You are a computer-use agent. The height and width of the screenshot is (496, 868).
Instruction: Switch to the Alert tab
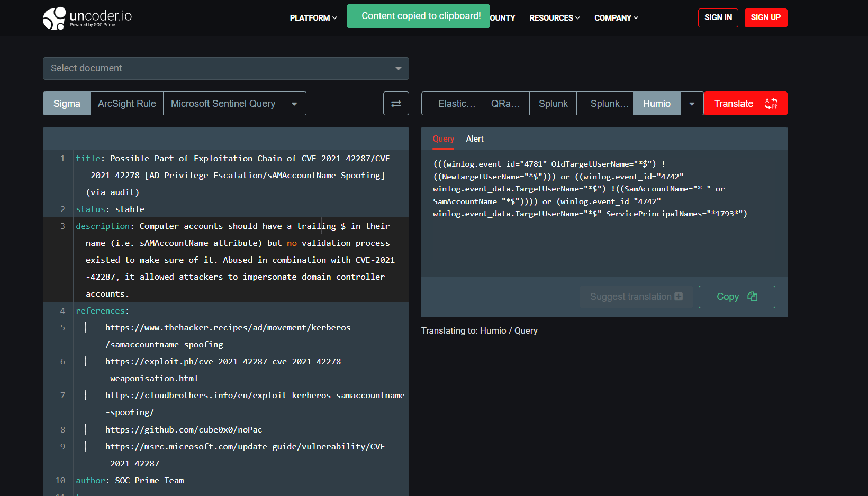click(x=474, y=139)
